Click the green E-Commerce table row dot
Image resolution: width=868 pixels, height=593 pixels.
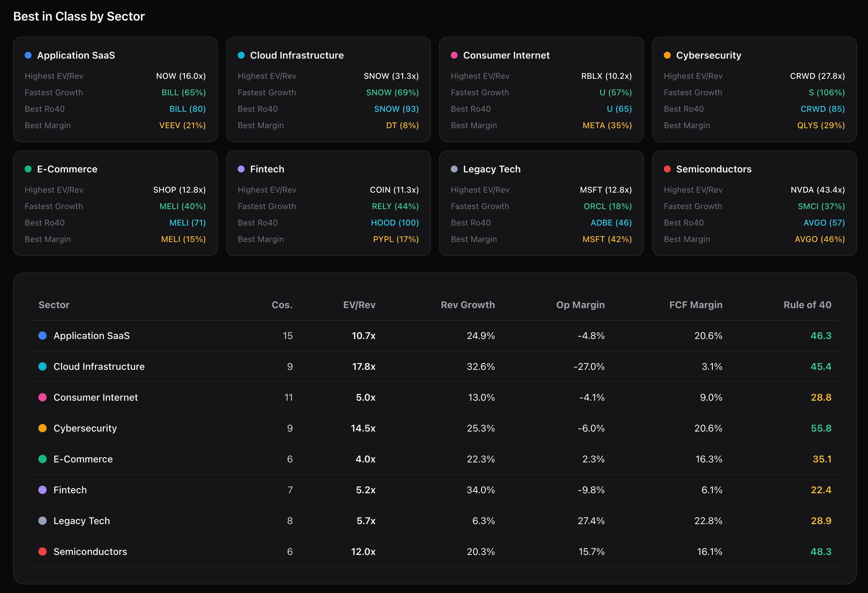click(42, 459)
